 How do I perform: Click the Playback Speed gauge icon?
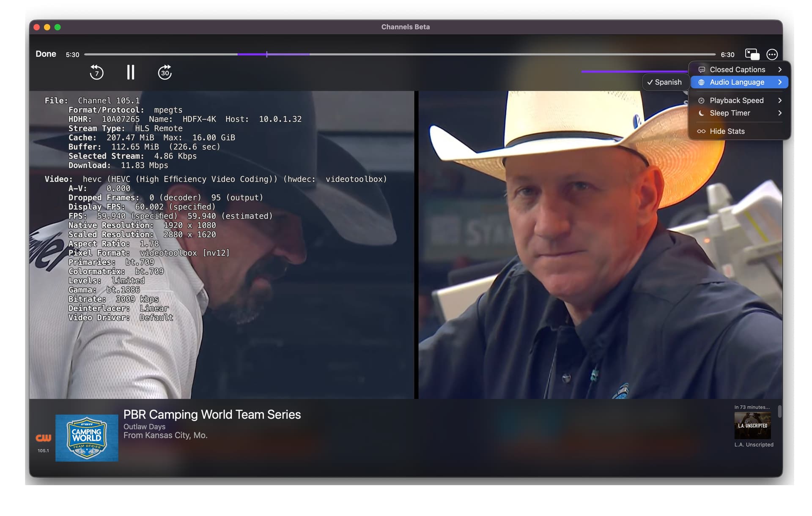pyautogui.click(x=701, y=101)
